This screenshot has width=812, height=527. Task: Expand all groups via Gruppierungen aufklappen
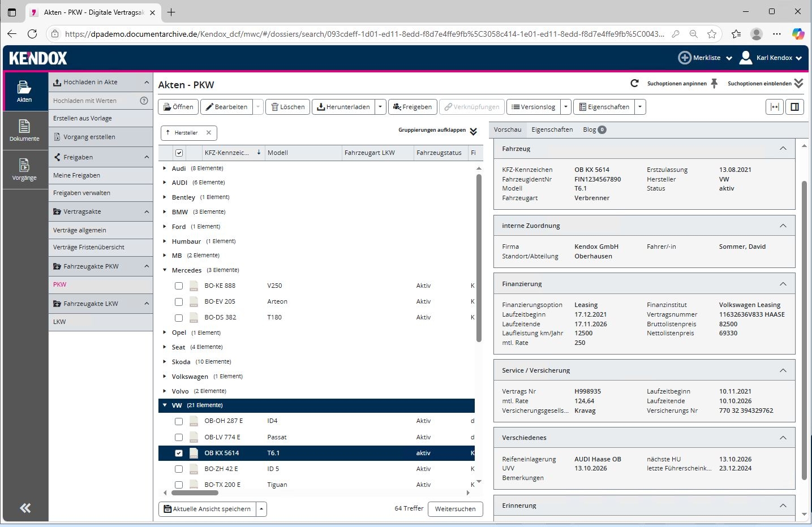438,131
